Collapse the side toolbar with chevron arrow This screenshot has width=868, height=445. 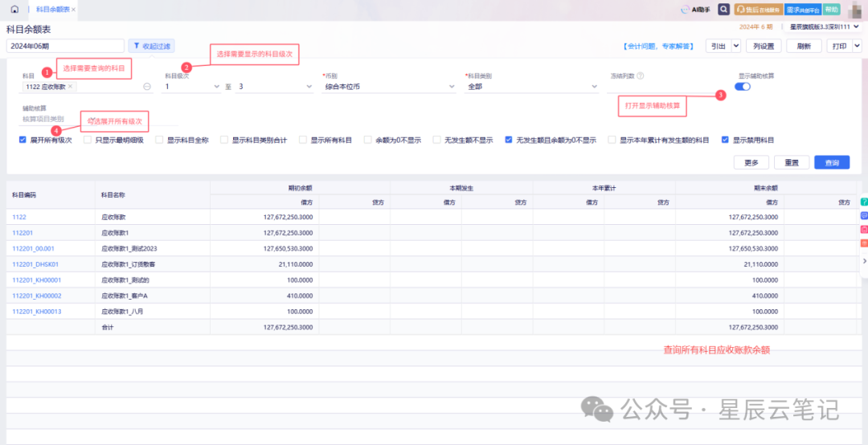pyautogui.click(x=865, y=261)
